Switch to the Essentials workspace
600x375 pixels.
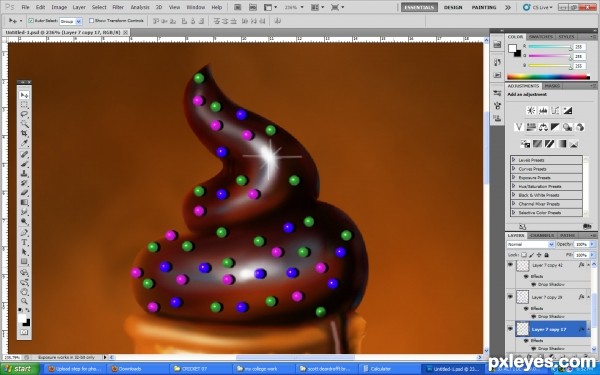pyautogui.click(x=419, y=7)
